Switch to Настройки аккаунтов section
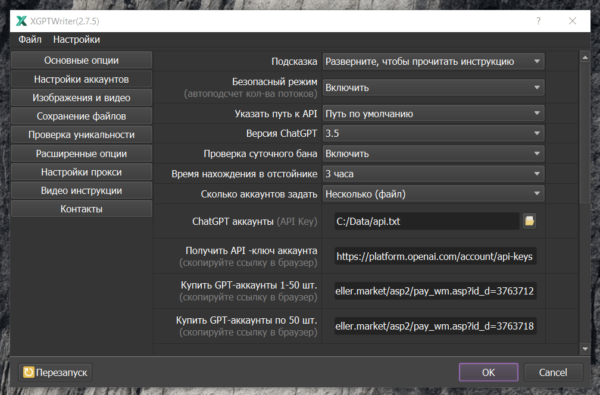 pyautogui.click(x=82, y=79)
